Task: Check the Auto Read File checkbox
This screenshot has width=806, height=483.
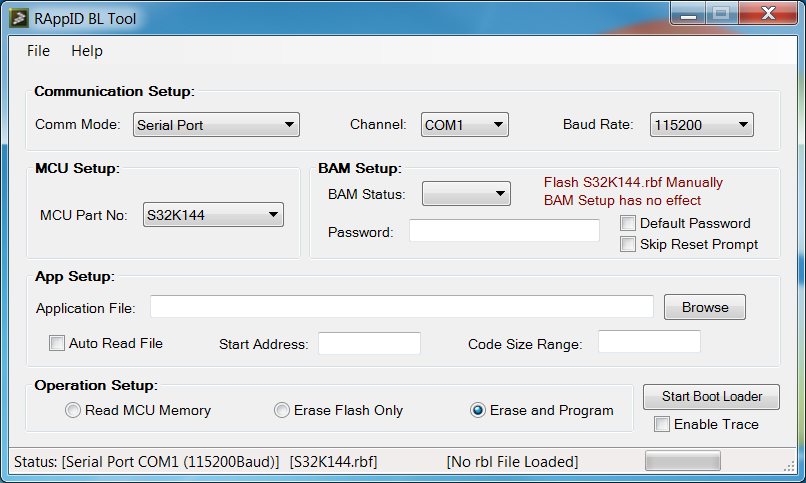Action: click(57, 343)
